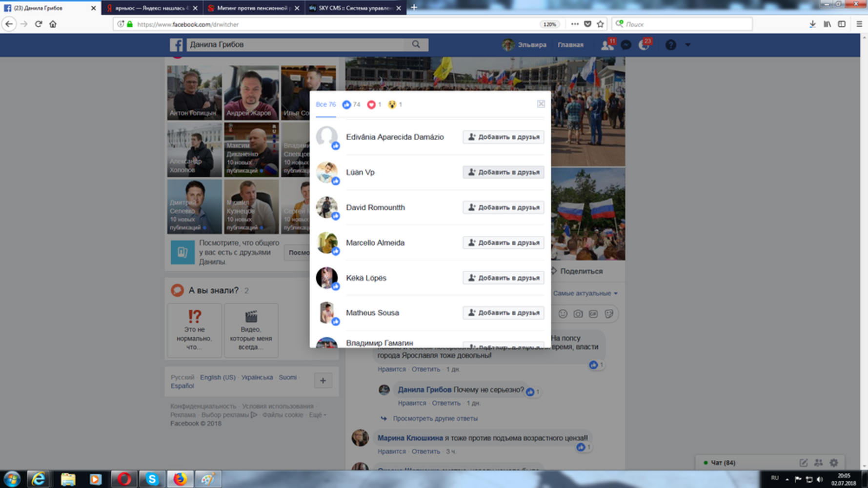Switch language to English (US)
Viewport: 868px width, 488px height.
pyautogui.click(x=218, y=377)
